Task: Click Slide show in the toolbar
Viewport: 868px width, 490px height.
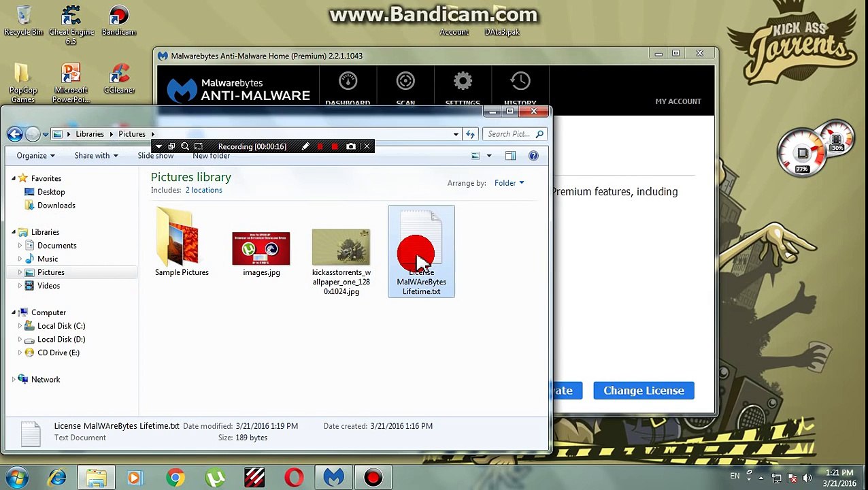Action: coord(155,156)
